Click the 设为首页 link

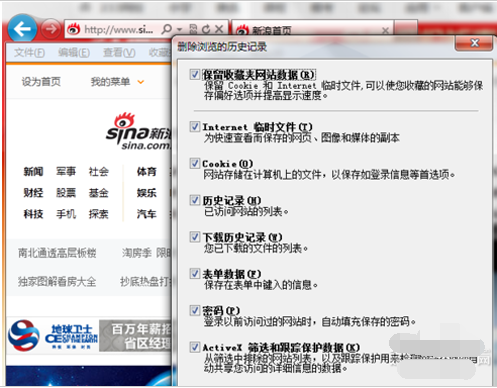(41, 82)
